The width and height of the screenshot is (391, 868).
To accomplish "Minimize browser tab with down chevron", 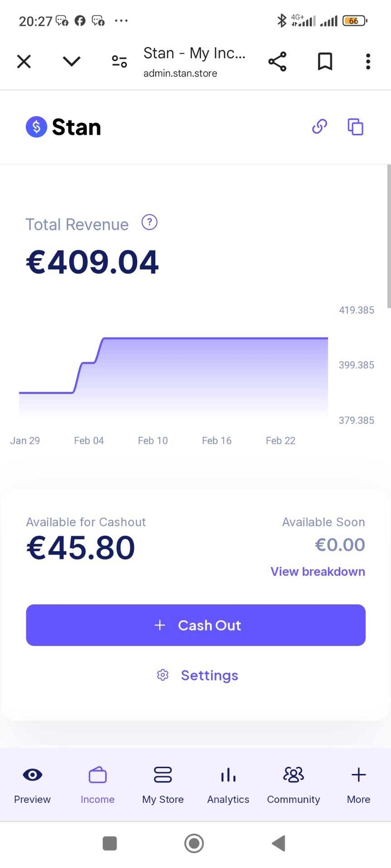I will pyautogui.click(x=72, y=61).
